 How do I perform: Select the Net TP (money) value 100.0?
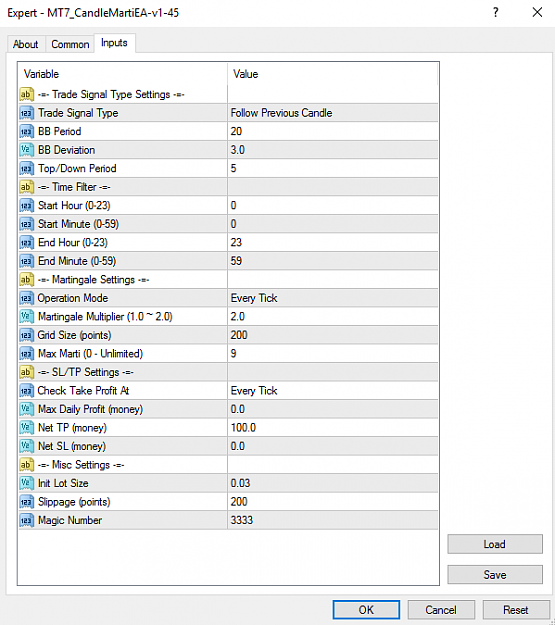(333, 428)
